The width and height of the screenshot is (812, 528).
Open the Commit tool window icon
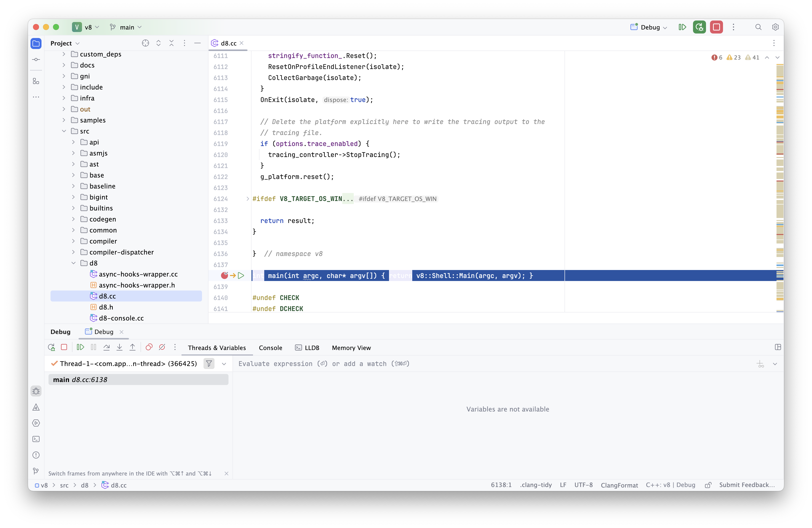[x=36, y=59]
